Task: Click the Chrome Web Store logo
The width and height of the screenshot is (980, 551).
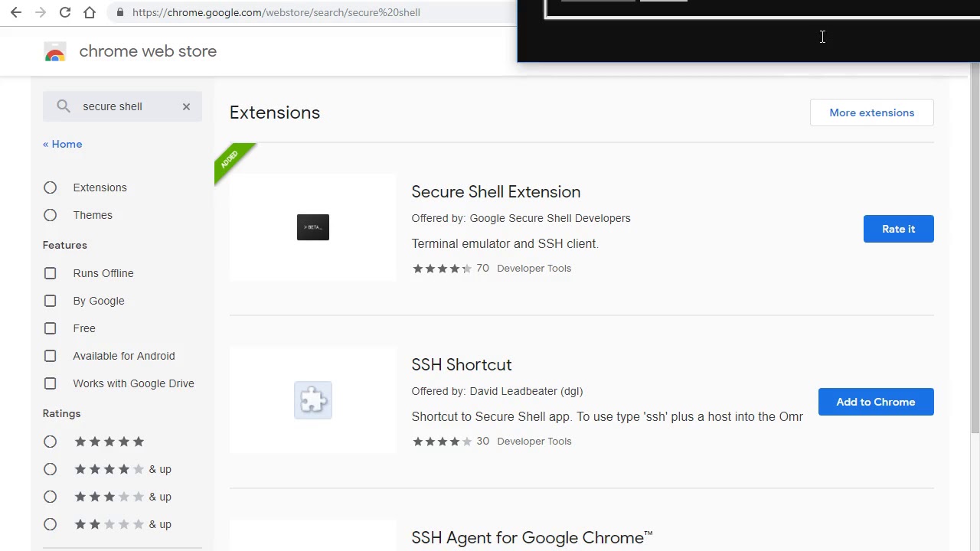Action: pos(55,51)
